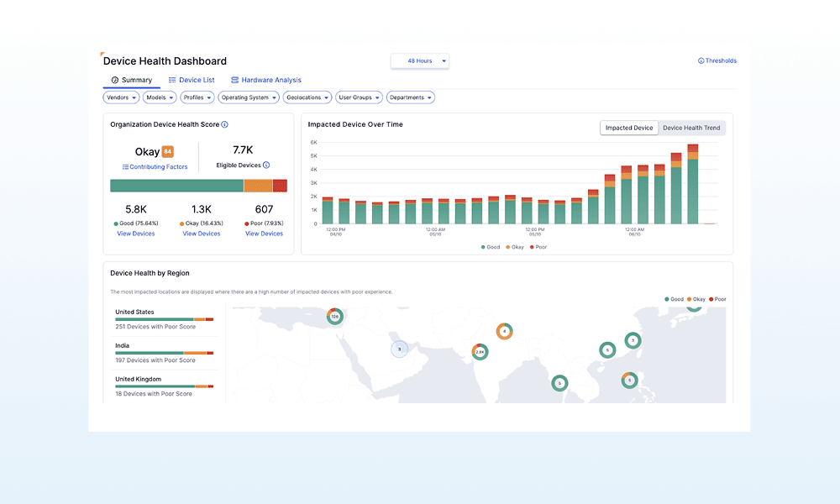
Task: Click the info icon beside Organization Device Health Score
Action: (x=224, y=124)
